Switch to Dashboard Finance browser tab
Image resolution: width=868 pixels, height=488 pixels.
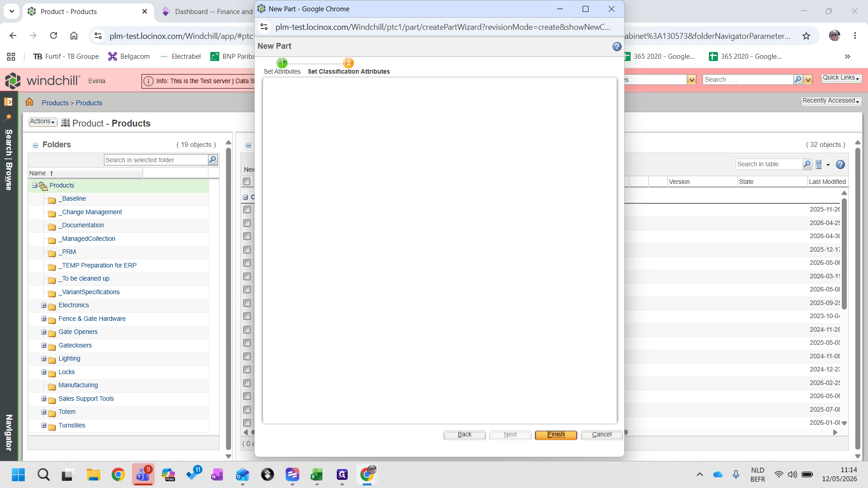pos(208,11)
